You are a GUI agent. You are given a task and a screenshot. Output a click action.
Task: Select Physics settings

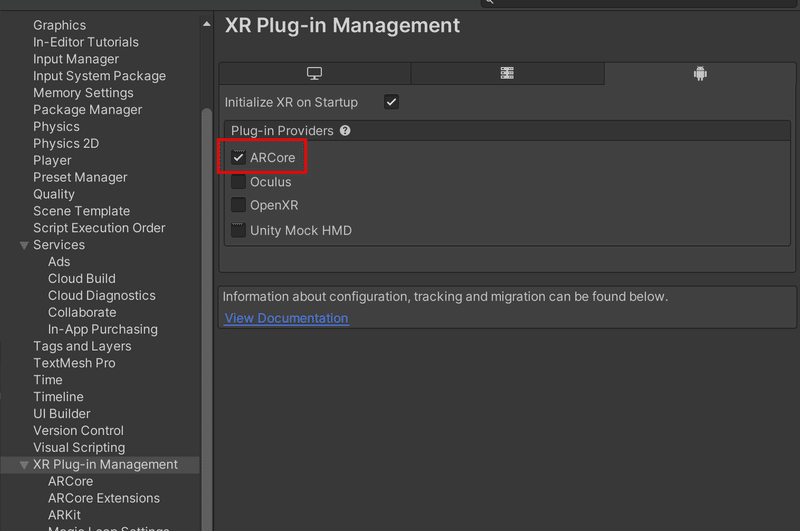(x=56, y=126)
